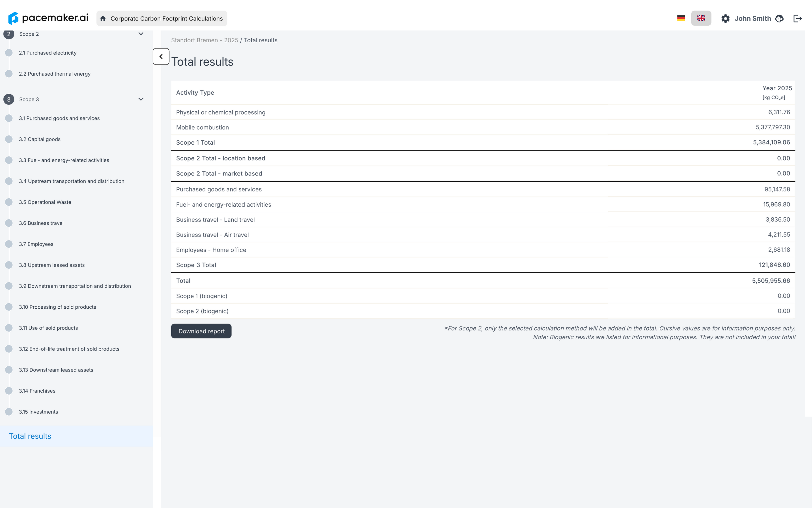
Task: Click the 3.11 Use of sold products circle
Action: [x=9, y=328]
